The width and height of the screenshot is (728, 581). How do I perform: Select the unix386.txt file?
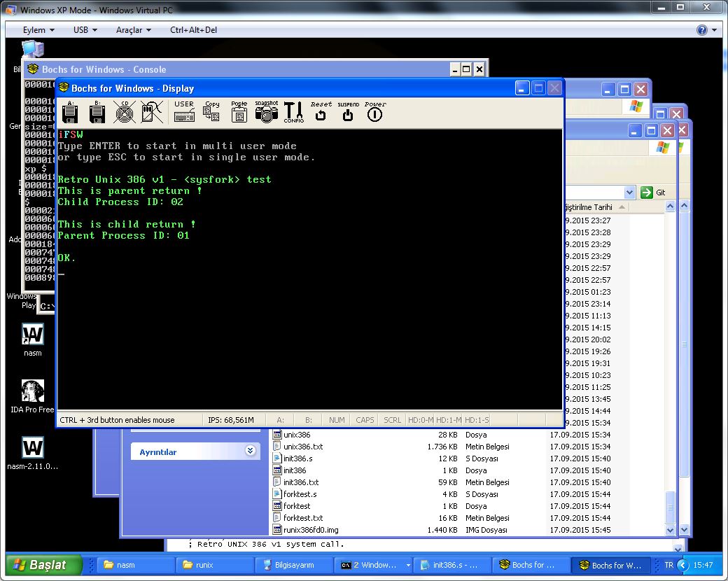point(302,447)
